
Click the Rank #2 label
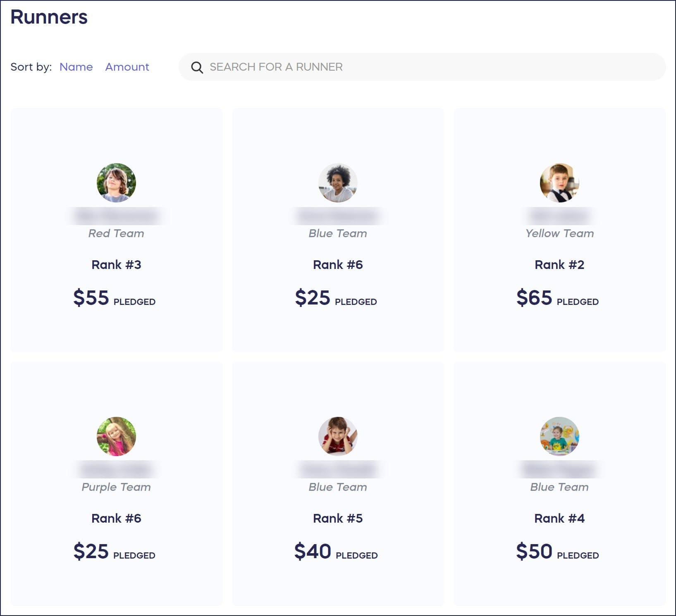559,265
